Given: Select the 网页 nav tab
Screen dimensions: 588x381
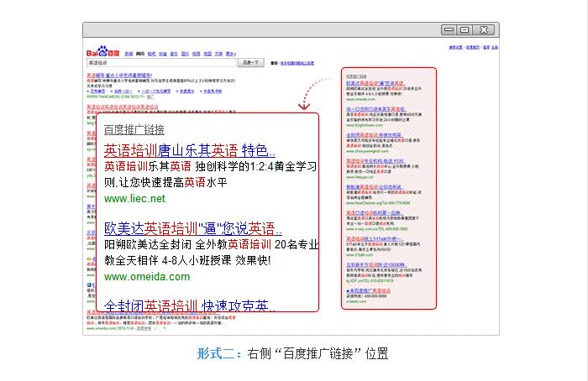Looking at the screenshot, I should coord(140,54).
